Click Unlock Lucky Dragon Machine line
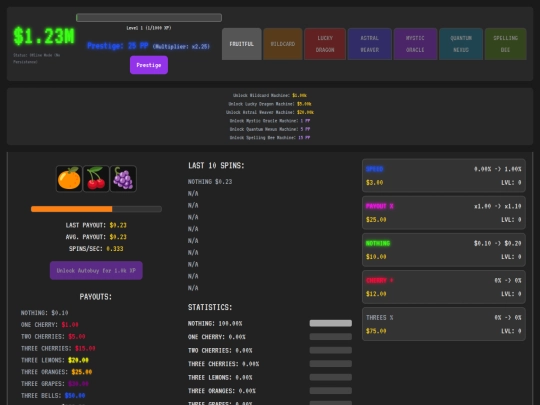540x405 pixels. point(270,104)
